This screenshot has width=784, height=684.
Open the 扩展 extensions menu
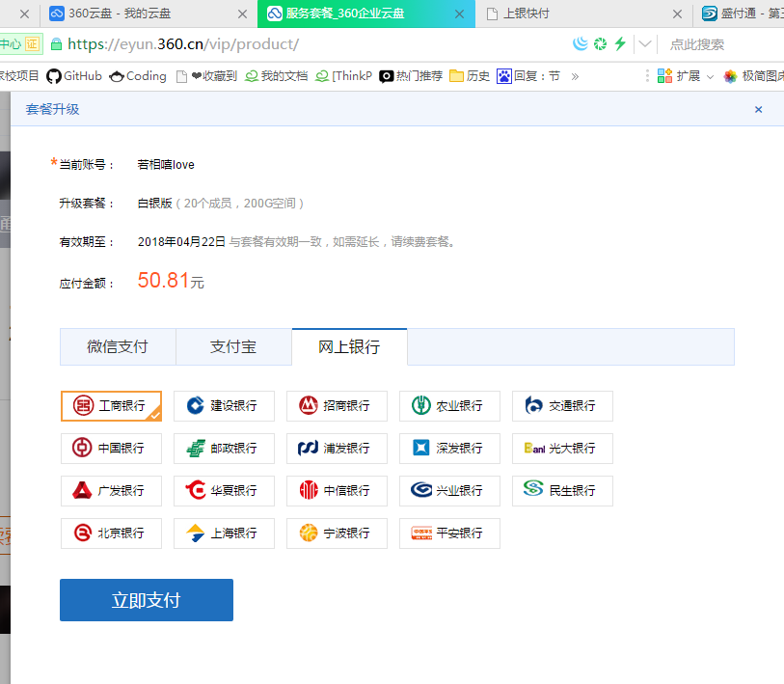[x=685, y=76]
